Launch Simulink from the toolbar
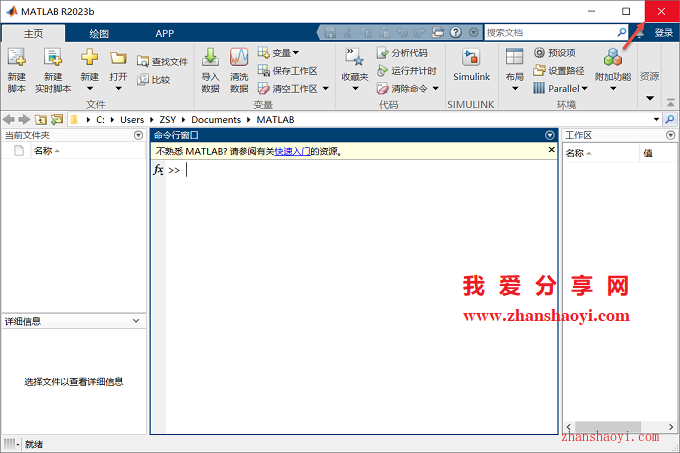Screen dimensions: 680x453 [471, 64]
